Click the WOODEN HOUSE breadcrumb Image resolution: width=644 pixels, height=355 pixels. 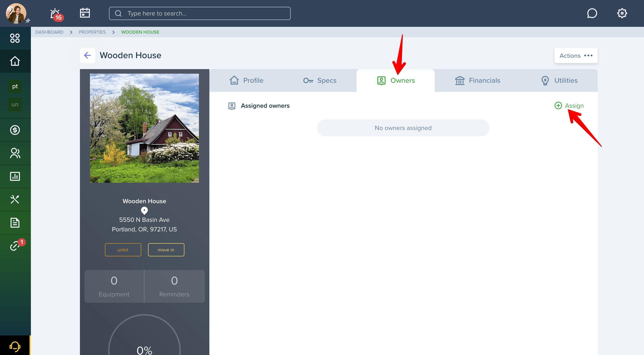point(140,32)
